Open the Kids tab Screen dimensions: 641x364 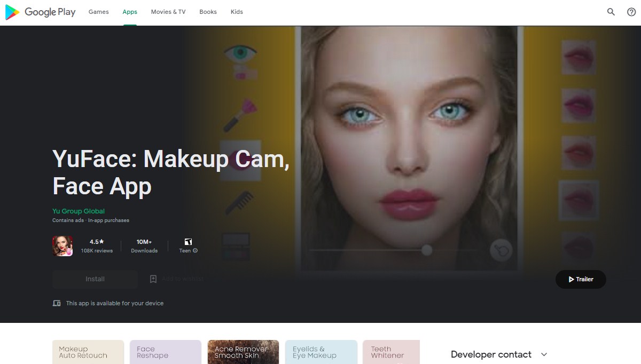pos(237,12)
